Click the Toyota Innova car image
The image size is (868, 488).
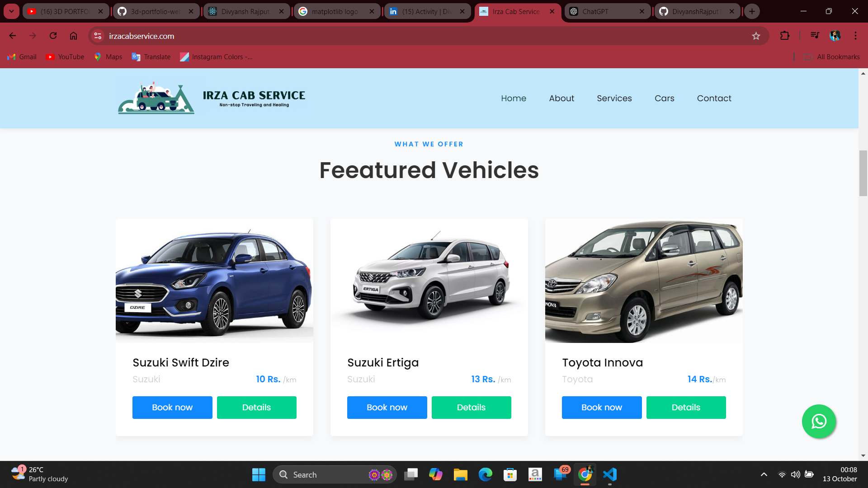tap(644, 281)
